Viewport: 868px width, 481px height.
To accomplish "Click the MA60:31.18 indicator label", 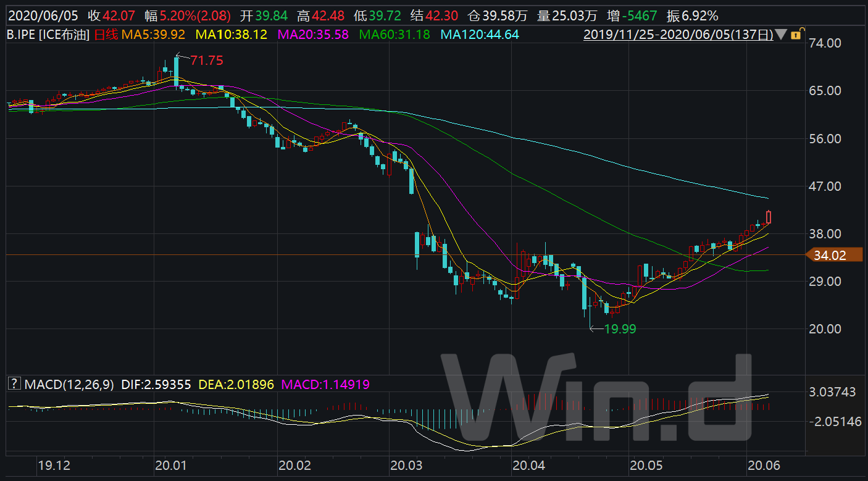I will point(395,35).
